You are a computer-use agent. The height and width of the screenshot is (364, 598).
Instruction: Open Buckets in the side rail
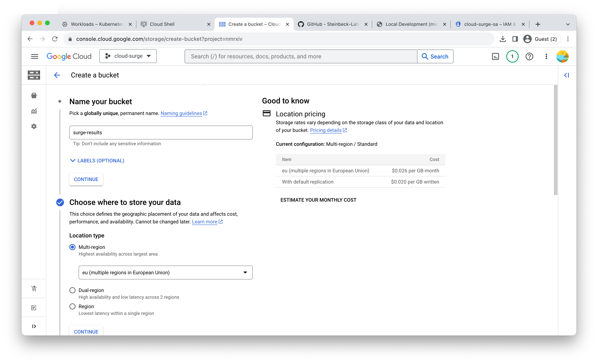click(34, 96)
